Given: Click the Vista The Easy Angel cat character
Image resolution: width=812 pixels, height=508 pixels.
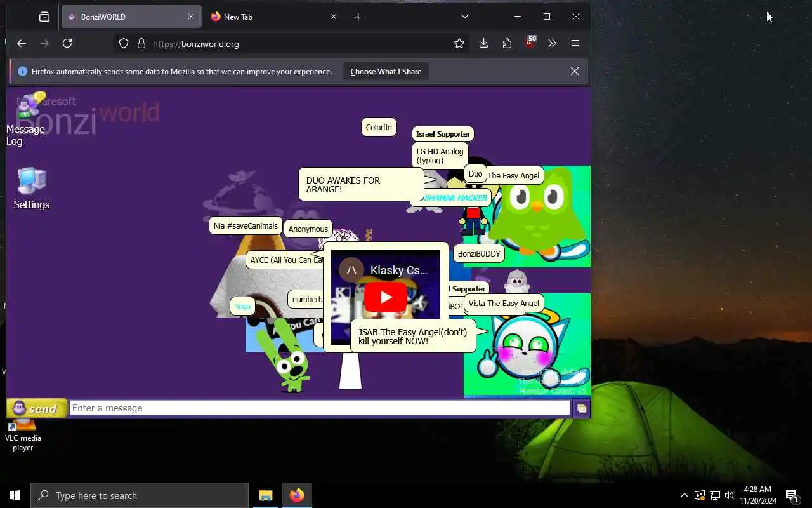Looking at the screenshot, I should point(527,349).
